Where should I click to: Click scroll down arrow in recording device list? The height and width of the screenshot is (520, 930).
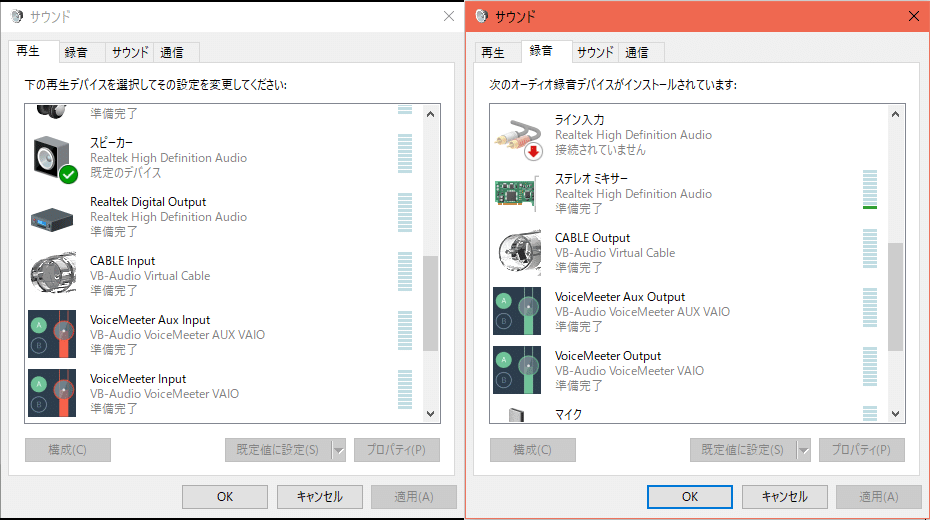896,414
